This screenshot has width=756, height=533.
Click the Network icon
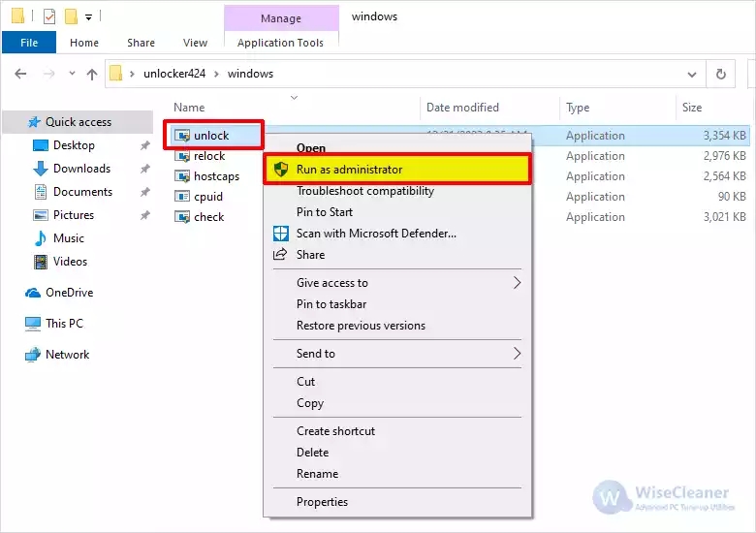pyautogui.click(x=33, y=355)
